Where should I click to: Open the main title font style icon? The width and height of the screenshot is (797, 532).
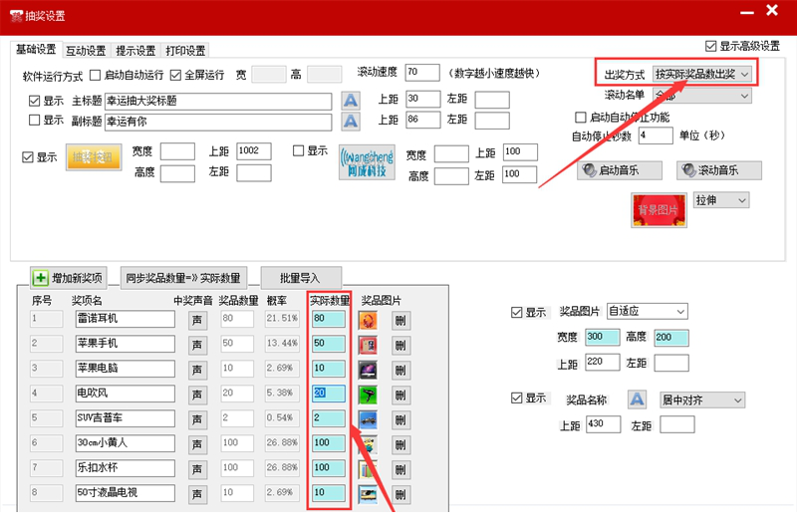351,100
